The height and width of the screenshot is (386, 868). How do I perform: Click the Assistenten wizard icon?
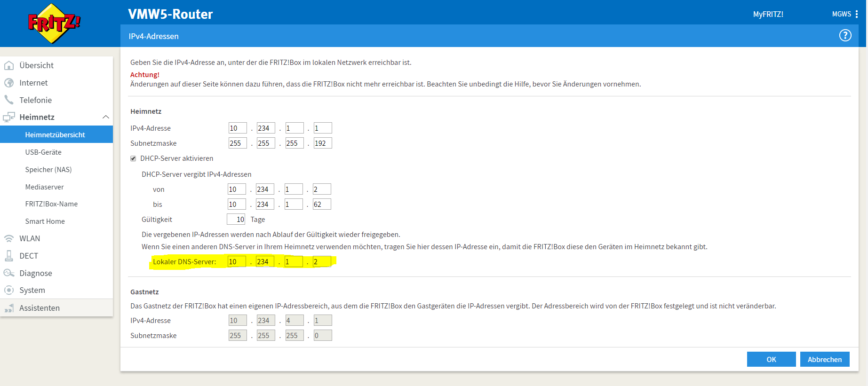click(9, 308)
